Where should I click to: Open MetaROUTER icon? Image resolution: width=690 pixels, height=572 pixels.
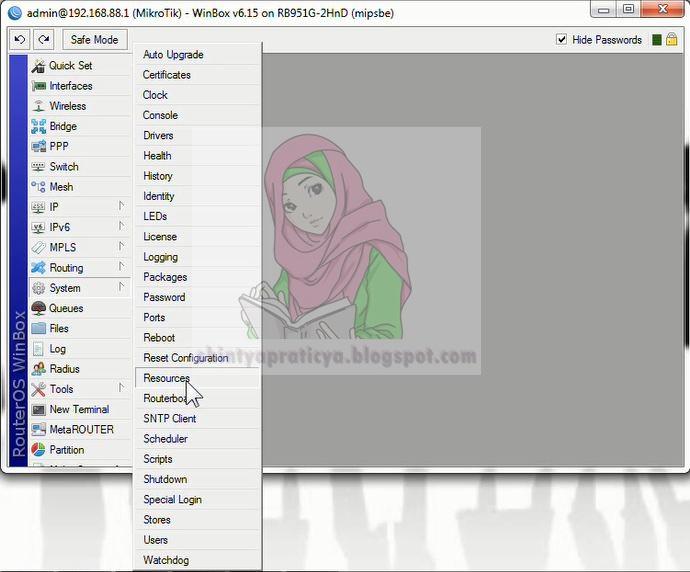point(38,429)
